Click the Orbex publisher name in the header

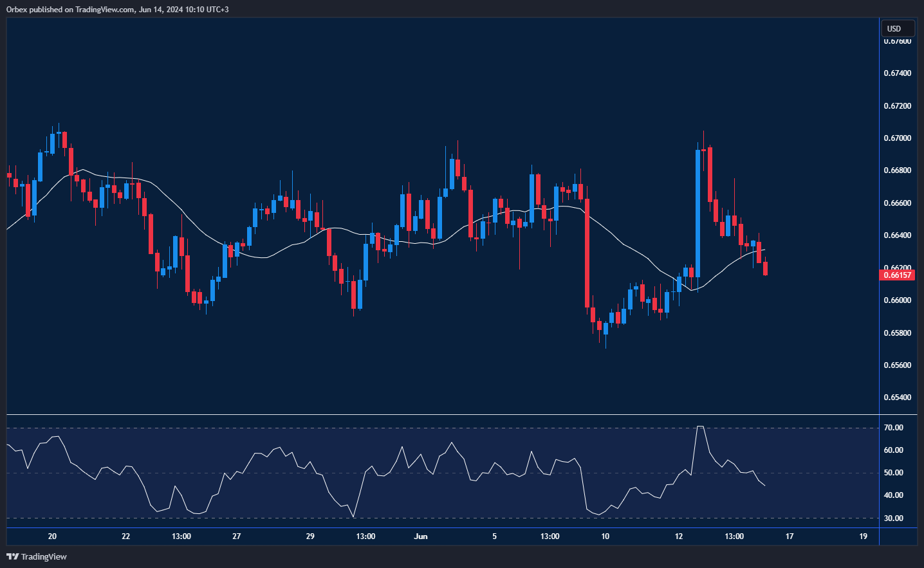click(18, 9)
